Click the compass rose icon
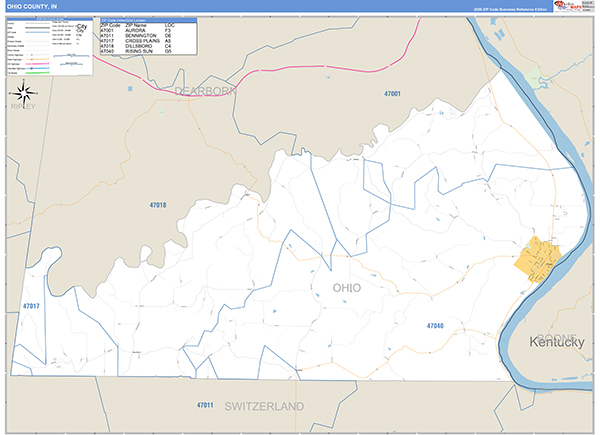Image resolution: width=600 pixels, height=435 pixels. [24, 93]
